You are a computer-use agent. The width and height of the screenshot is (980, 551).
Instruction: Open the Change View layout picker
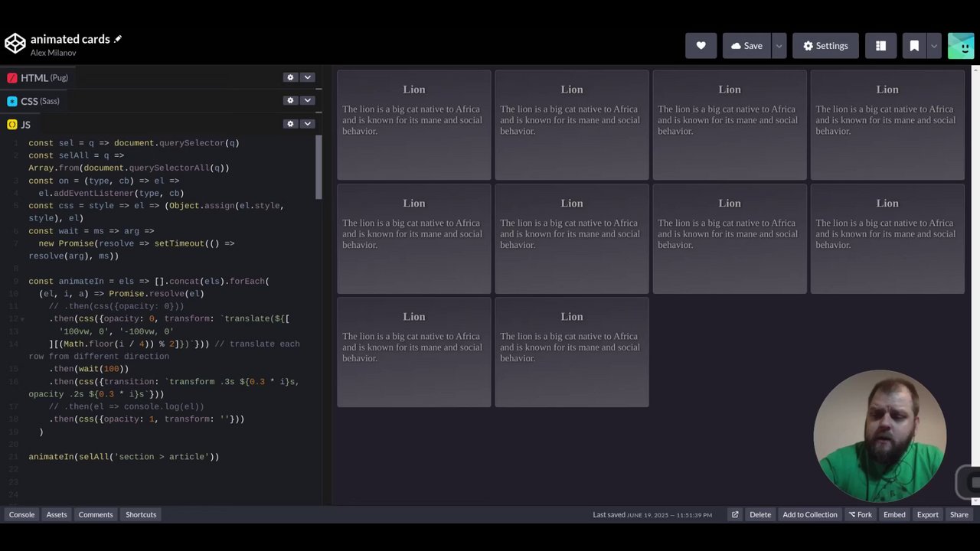click(x=880, y=45)
